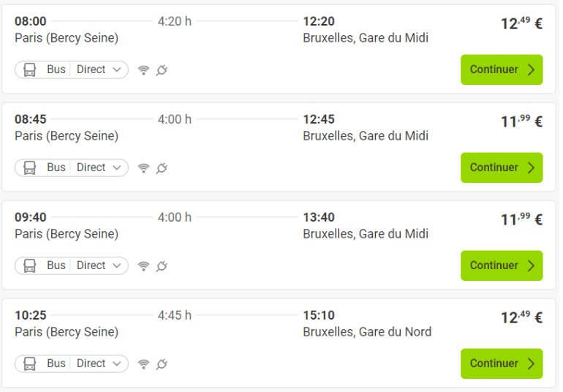Click the Bruxelles, Gare du Nord arrival station
This screenshot has width=563, height=392.
point(367,332)
